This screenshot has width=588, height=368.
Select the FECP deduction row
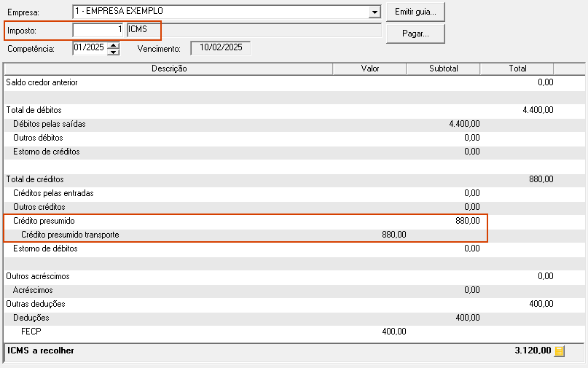(x=294, y=332)
